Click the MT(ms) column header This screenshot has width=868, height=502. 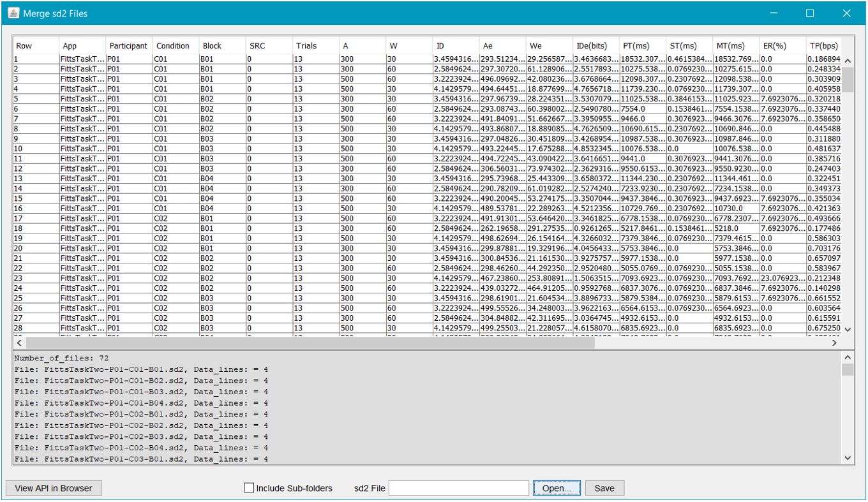tap(731, 46)
